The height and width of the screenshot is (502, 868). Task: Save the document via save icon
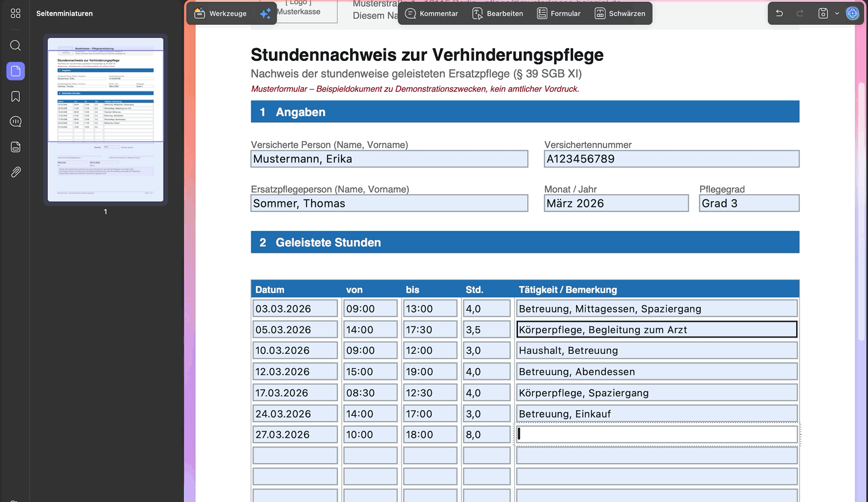(x=823, y=13)
